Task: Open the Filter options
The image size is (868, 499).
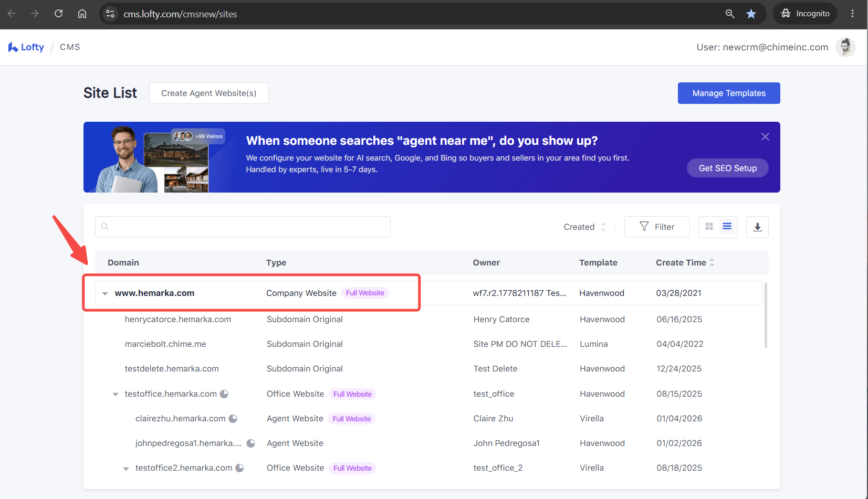Action: (657, 227)
